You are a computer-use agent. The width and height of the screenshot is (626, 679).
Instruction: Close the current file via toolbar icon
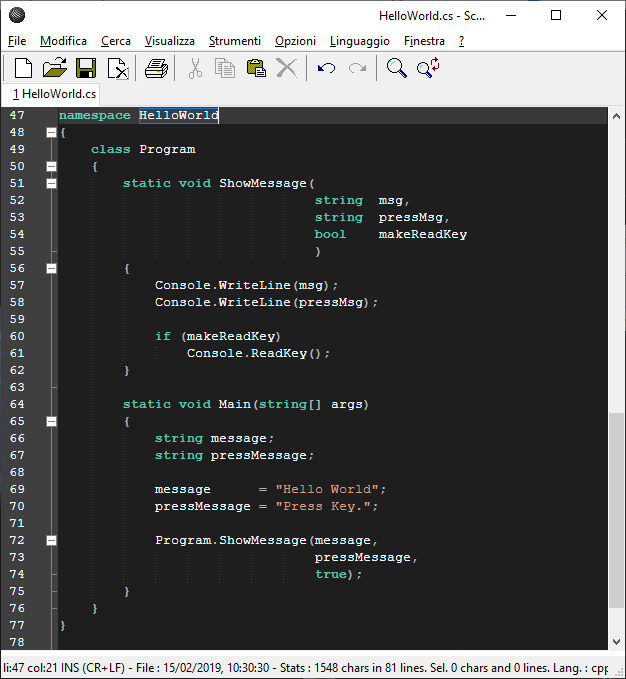pos(118,68)
